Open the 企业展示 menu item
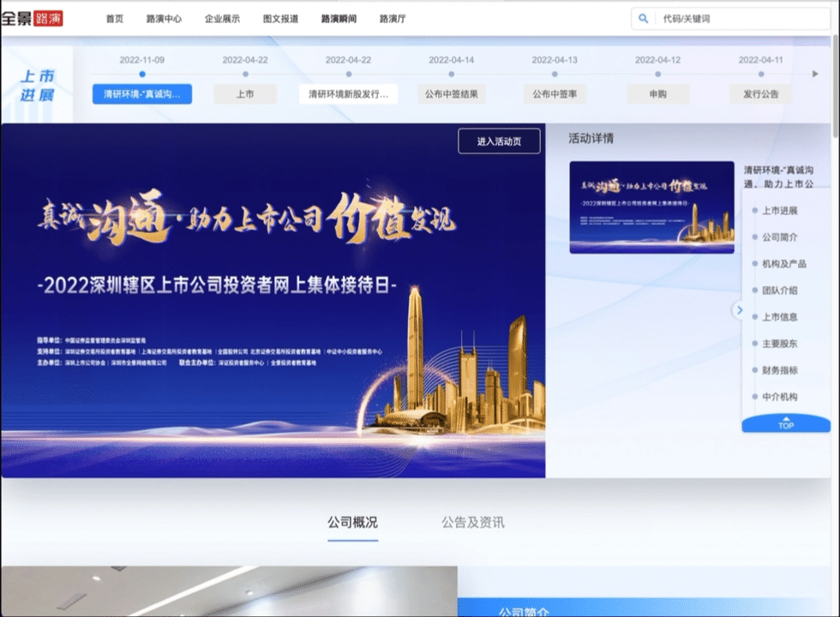 pyautogui.click(x=219, y=16)
